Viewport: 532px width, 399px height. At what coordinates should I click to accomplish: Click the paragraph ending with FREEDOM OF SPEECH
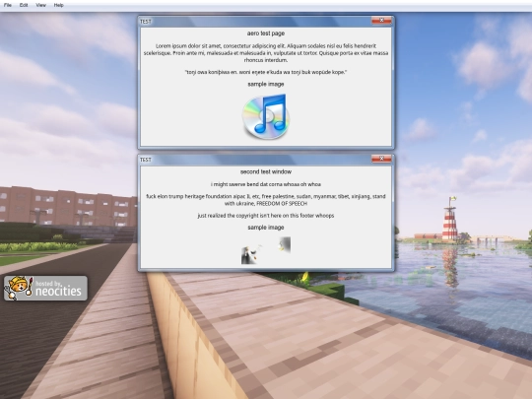266,200
